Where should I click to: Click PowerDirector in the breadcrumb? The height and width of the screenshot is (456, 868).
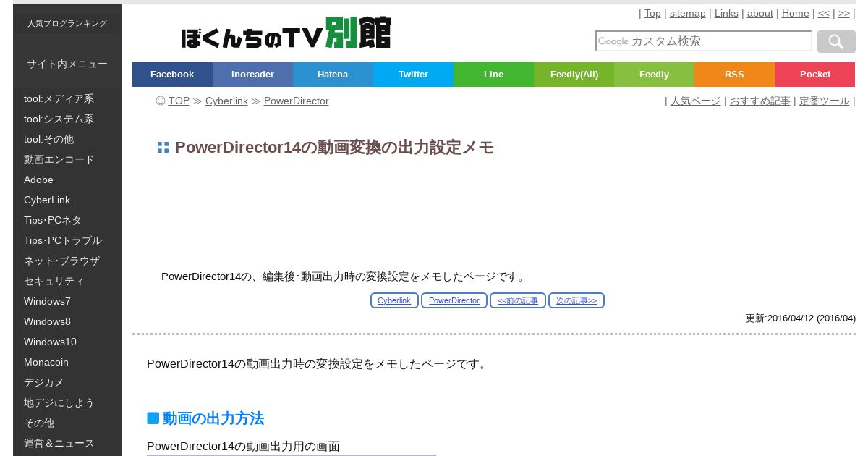tap(297, 101)
